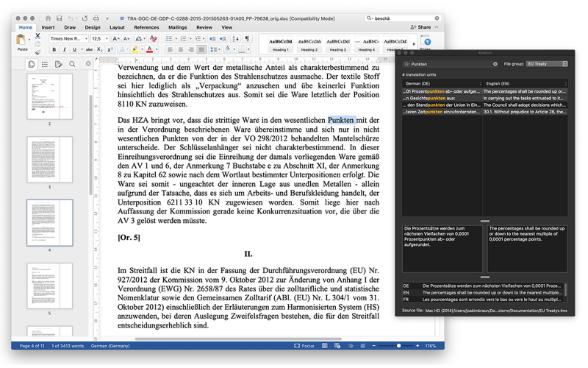This screenshot has height=368, width=588.
Task: Select the page 3 thumbnail
Action: tap(49, 160)
